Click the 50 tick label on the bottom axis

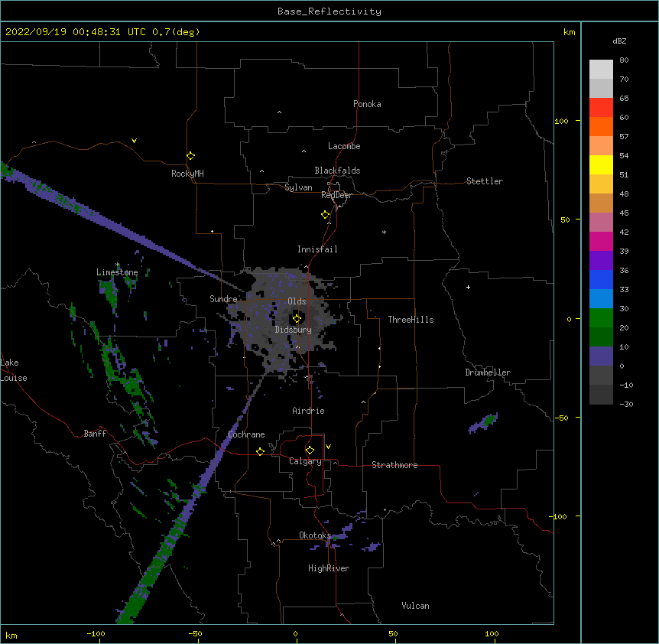pos(393,633)
